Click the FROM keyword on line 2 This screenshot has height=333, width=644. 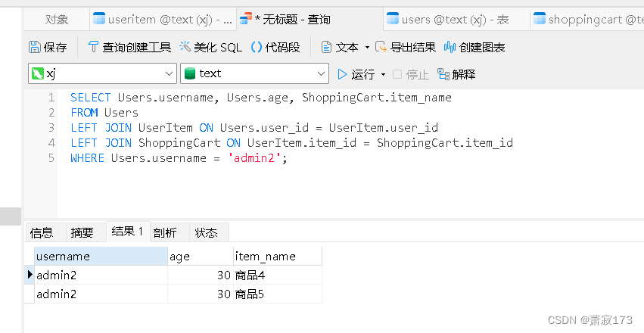pyautogui.click(x=84, y=113)
